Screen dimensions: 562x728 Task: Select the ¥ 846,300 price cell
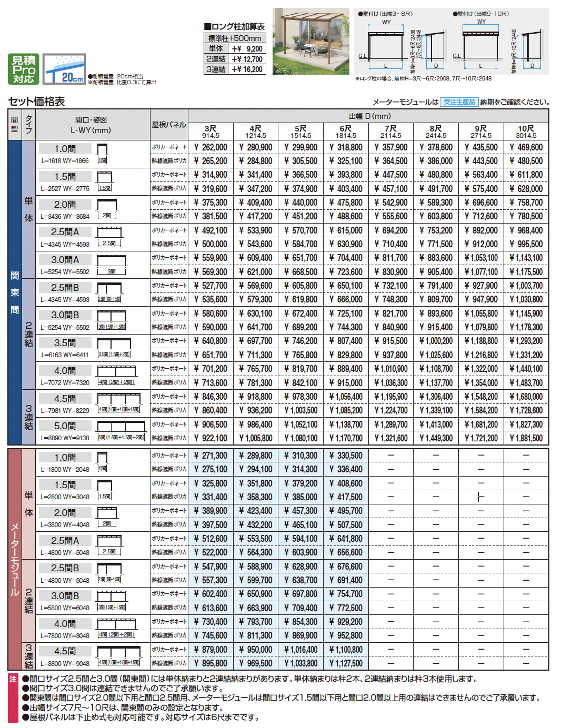click(x=210, y=397)
